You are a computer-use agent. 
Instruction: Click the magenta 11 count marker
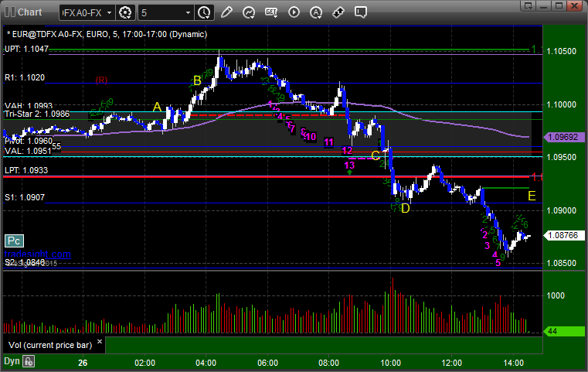(x=328, y=142)
